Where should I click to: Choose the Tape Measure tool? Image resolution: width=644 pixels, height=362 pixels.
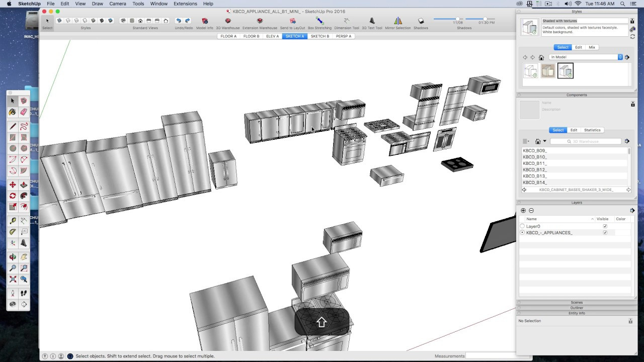13,221
